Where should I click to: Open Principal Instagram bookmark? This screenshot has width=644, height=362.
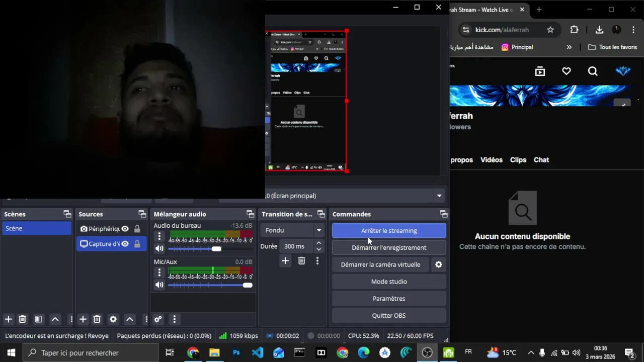pos(517,47)
